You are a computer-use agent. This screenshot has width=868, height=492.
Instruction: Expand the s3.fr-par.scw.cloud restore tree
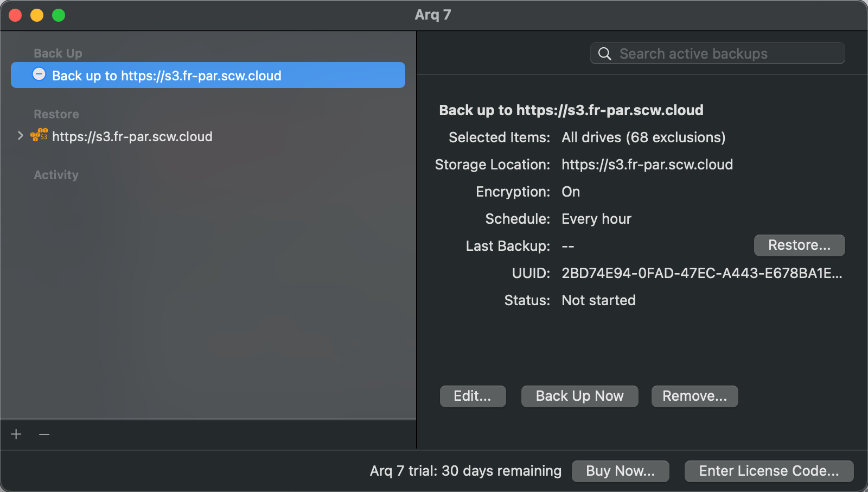(20, 136)
